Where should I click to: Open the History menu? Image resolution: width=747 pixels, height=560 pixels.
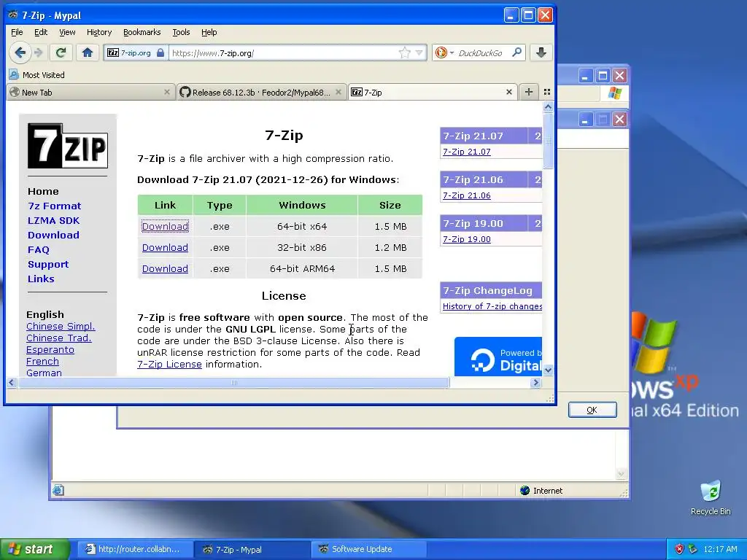coord(99,32)
